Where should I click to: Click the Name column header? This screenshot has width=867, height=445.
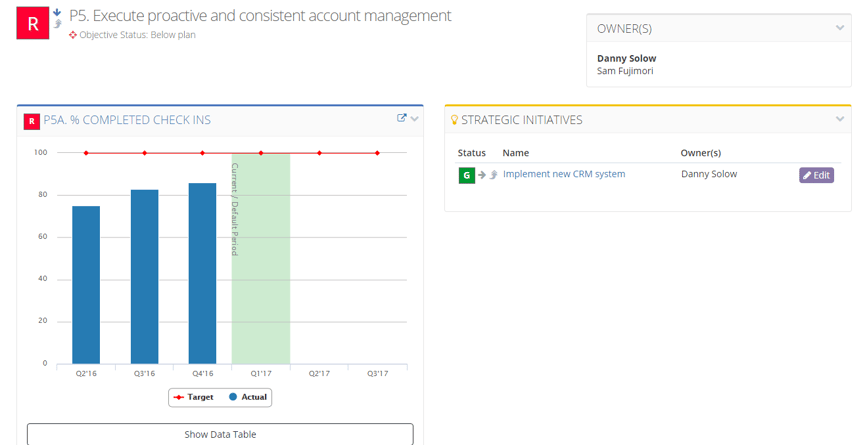(516, 153)
